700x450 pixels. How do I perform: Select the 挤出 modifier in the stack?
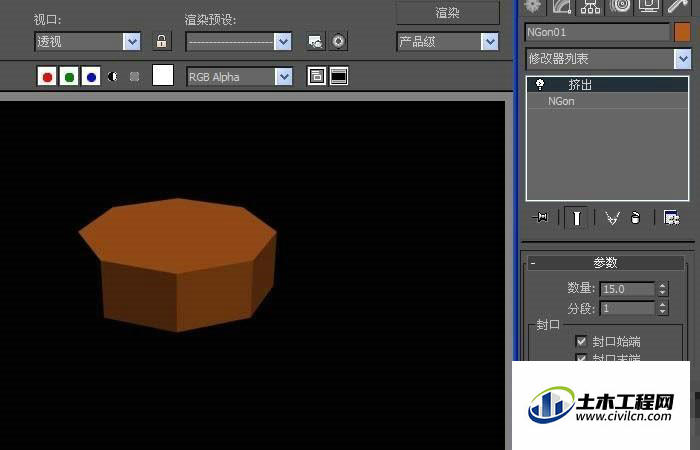(x=608, y=84)
